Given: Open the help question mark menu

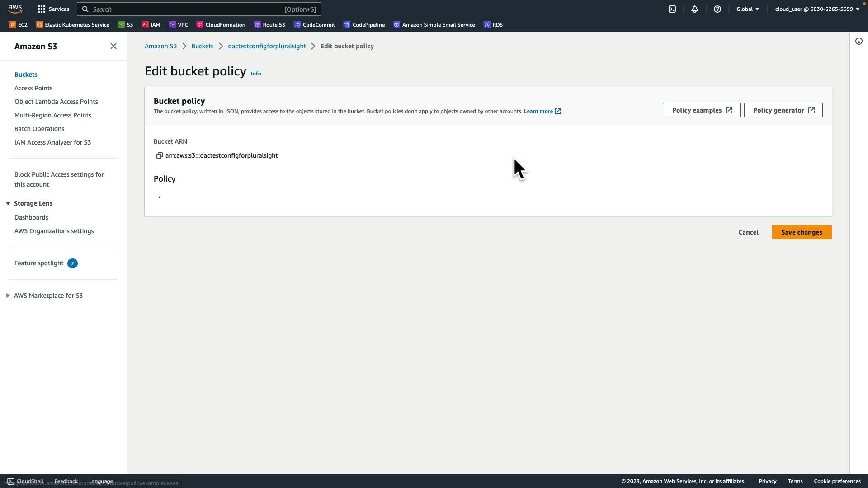Looking at the screenshot, I should coord(717,9).
